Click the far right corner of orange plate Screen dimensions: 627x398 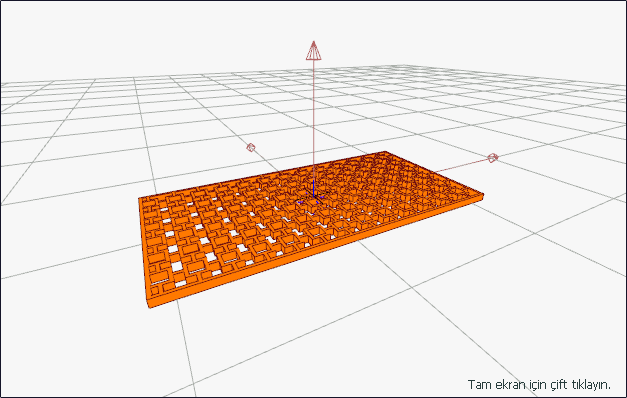click(x=482, y=196)
